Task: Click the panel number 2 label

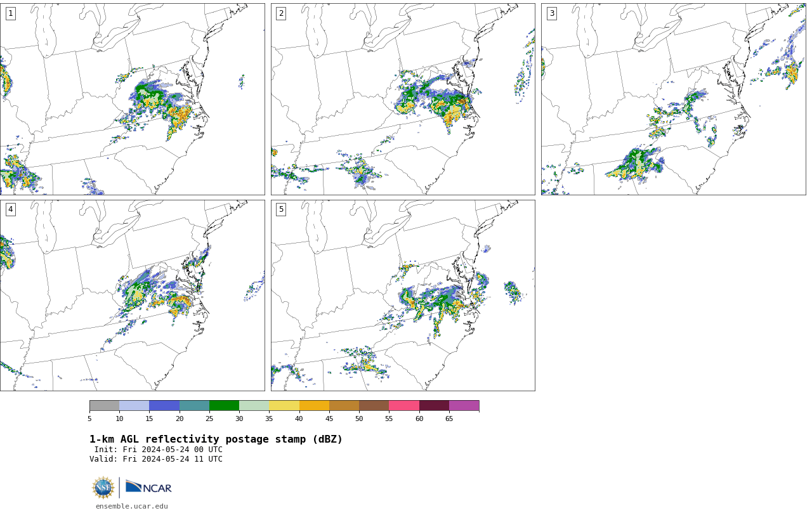Action: [281, 13]
